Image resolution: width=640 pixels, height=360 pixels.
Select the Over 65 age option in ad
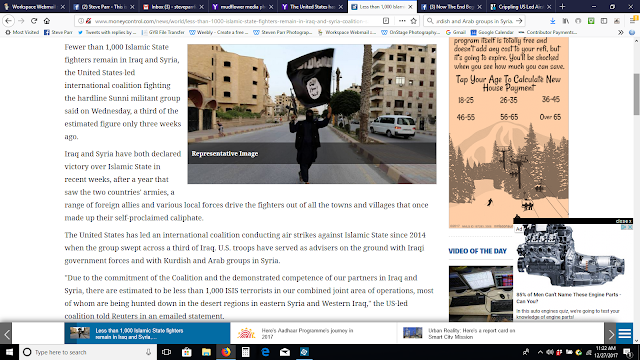click(x=550, y=117)
